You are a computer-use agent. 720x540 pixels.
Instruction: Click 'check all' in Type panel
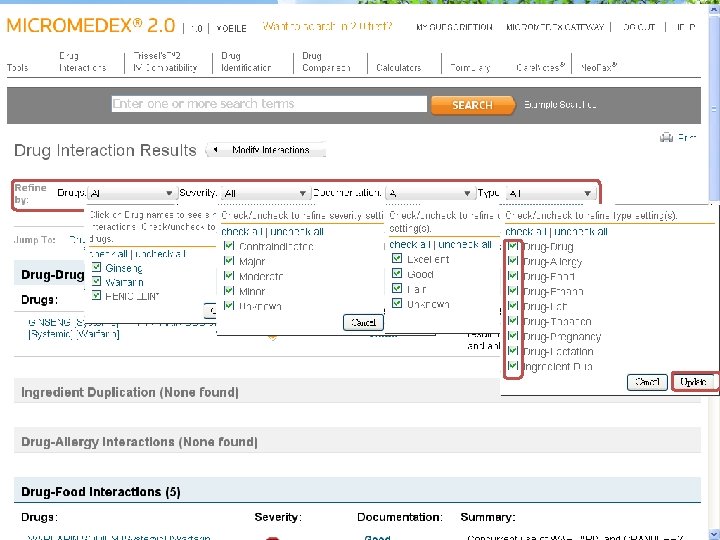[526, 232]
